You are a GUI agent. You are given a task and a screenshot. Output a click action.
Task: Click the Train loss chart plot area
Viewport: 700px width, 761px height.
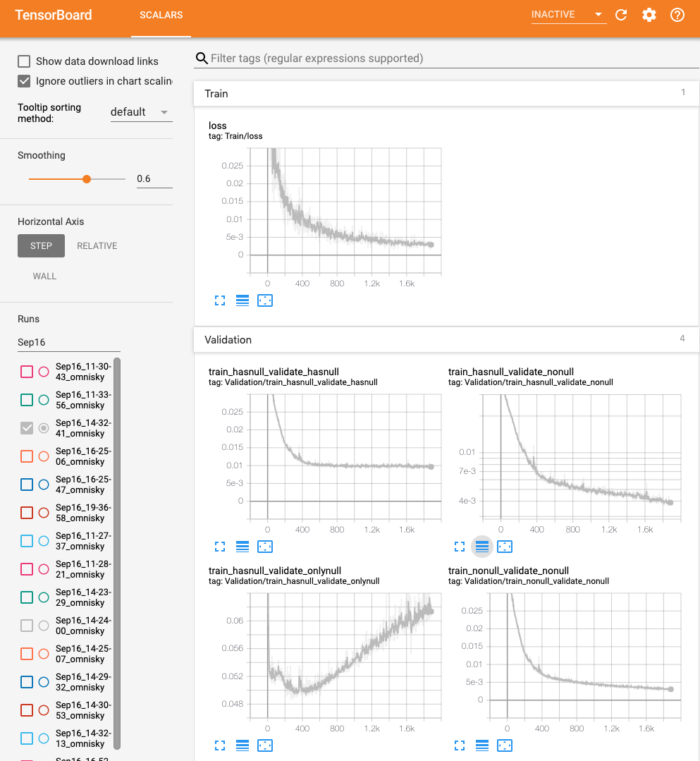(x=345, y=211)
